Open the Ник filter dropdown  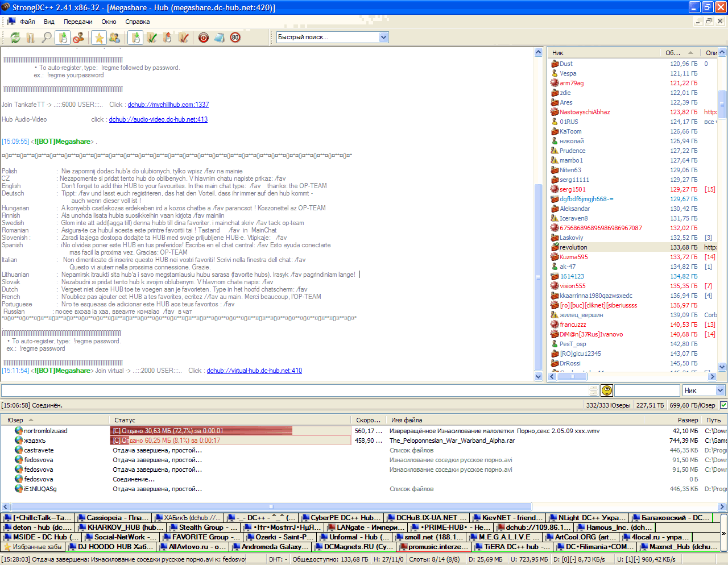coord(720,390)
